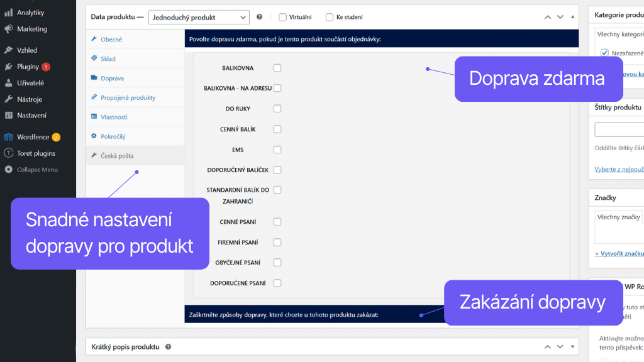Check the BALIKOVNA shipping method

277,68
